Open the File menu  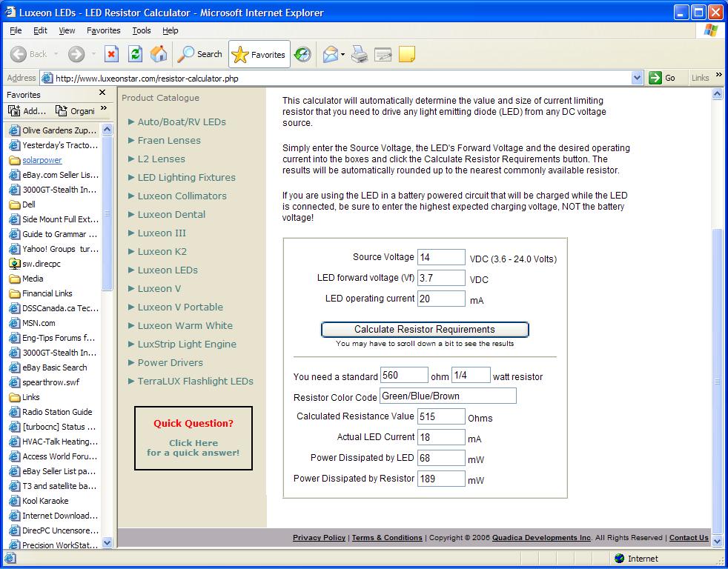(16, 30)
